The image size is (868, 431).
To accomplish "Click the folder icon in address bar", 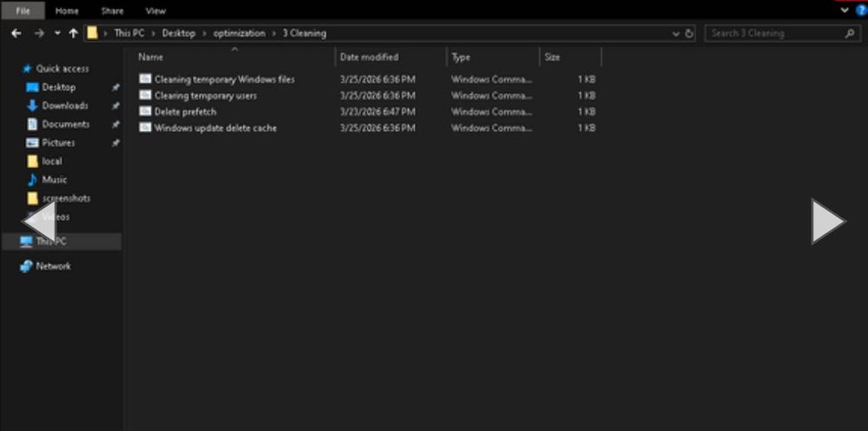I will (x=93, y=33).
